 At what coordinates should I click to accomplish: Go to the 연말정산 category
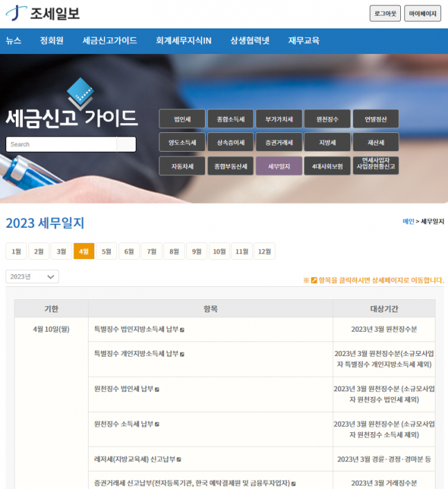[x=375, y=119]
